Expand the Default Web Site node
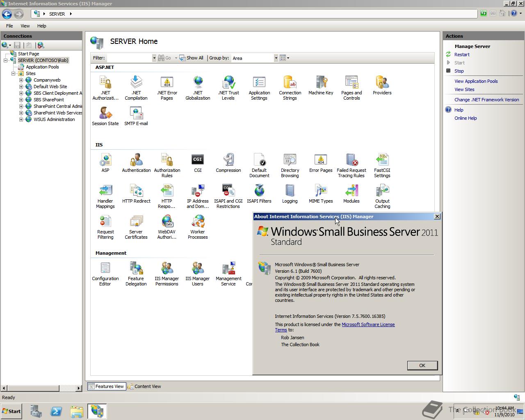The image size is (525, 420). coord(21,87)
